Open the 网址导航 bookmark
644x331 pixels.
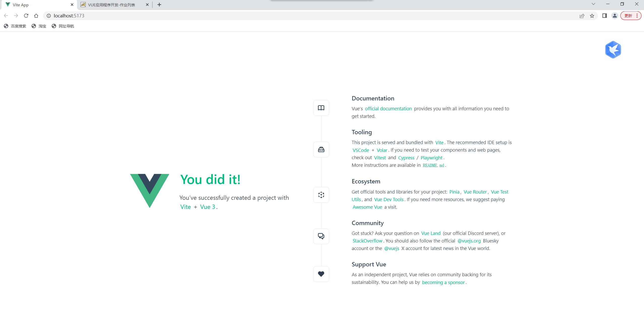click(63, 26)
